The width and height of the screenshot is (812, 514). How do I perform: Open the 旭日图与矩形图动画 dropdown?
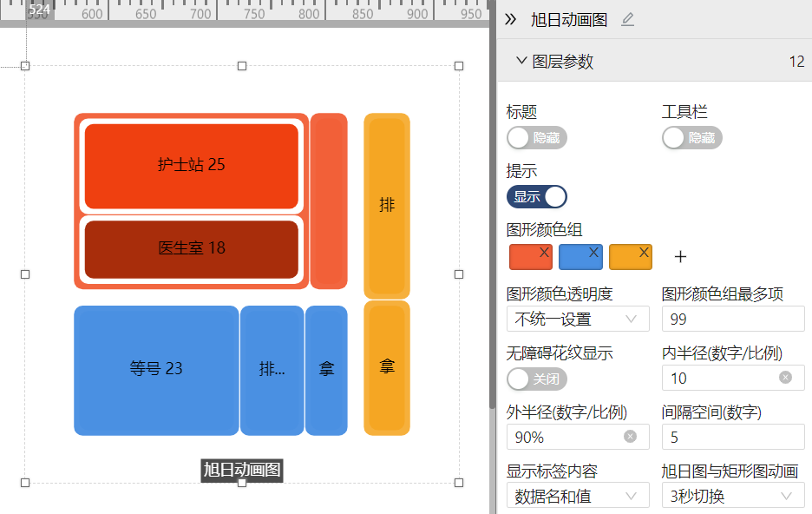(x=733, y=496)
